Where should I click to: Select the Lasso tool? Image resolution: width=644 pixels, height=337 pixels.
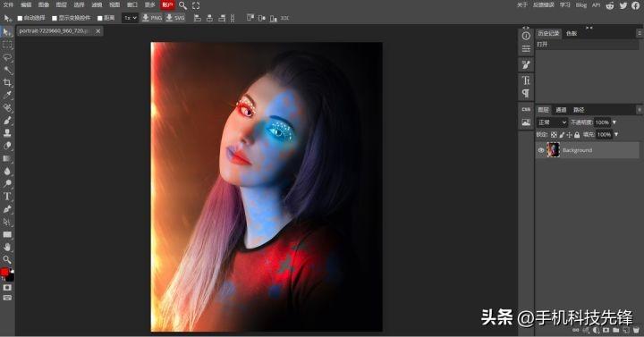coord(7,57)
